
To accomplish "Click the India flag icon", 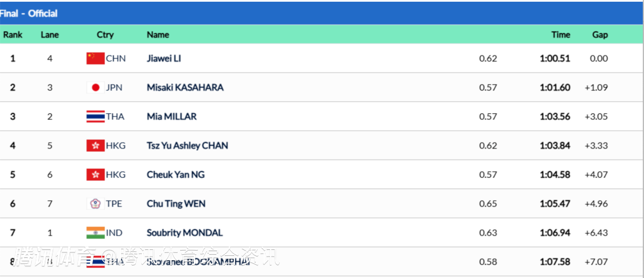I will point(95,233).
